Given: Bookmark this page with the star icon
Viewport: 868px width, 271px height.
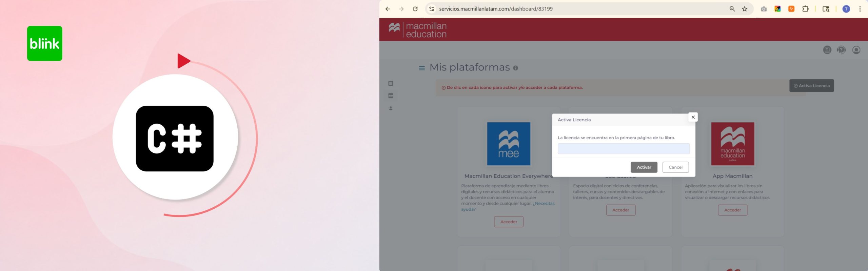Looking at the screenshot, I should coord(745,9).
